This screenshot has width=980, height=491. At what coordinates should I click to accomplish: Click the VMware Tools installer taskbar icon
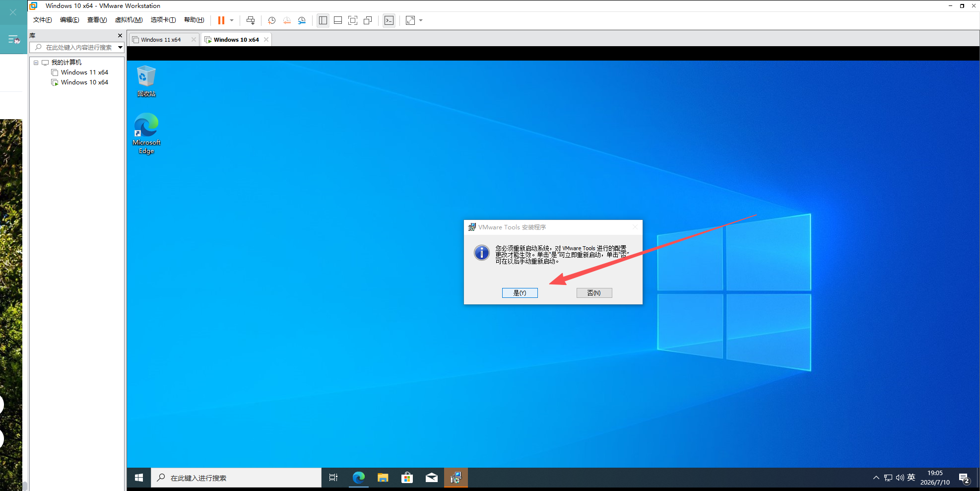pos(456,478)
